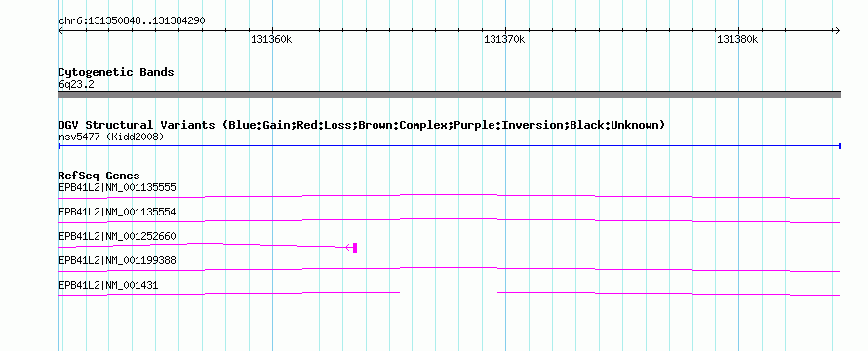Click the right arrowhead of the ruler
Viewport: 868px width, 351px height.
coord(837,31)
